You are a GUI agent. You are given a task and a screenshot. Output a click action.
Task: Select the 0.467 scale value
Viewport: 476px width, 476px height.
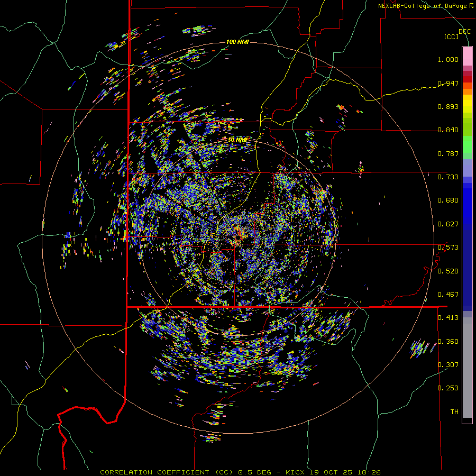coord(448,295)
